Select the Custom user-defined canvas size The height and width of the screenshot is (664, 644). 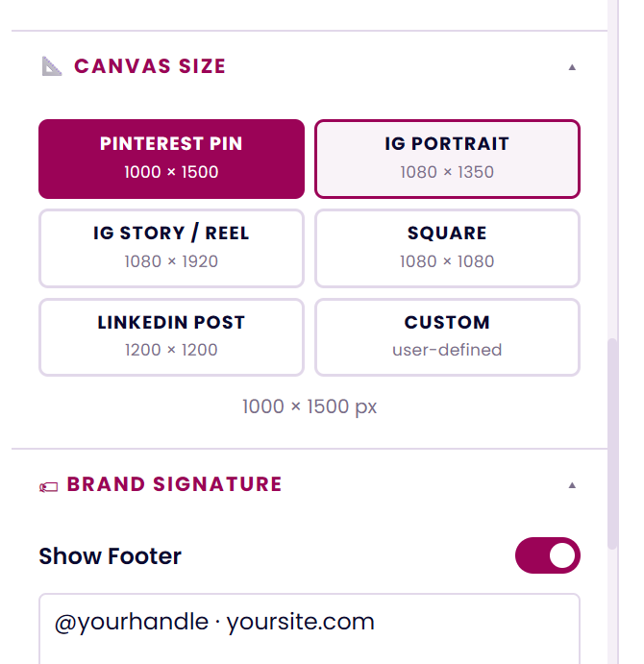tap(447, 337)
